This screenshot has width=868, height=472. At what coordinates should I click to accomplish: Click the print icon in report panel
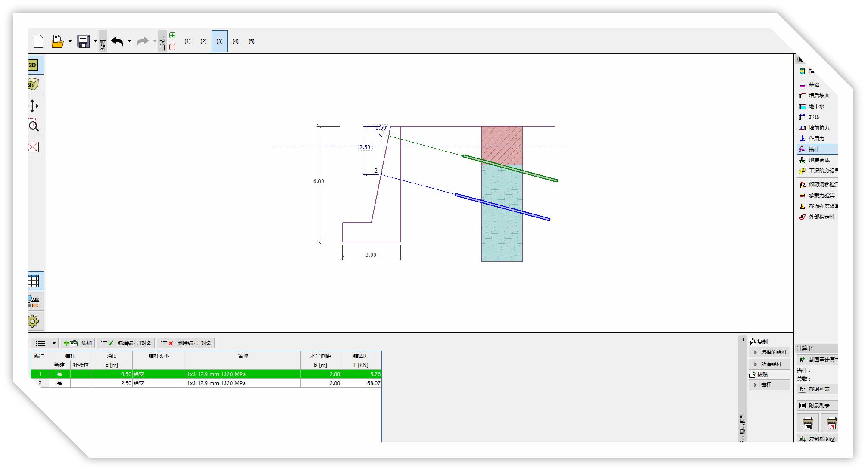point(808,422)
